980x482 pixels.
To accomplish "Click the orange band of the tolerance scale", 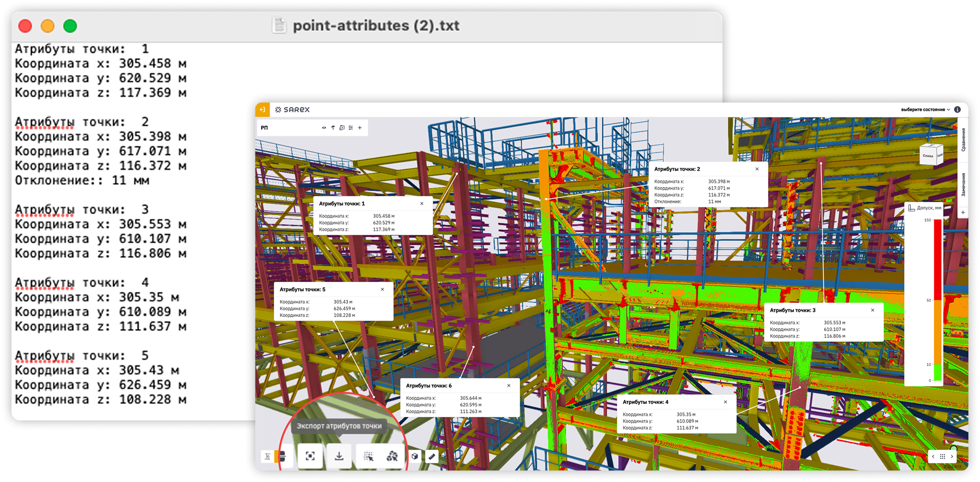I will pos(938,332).
